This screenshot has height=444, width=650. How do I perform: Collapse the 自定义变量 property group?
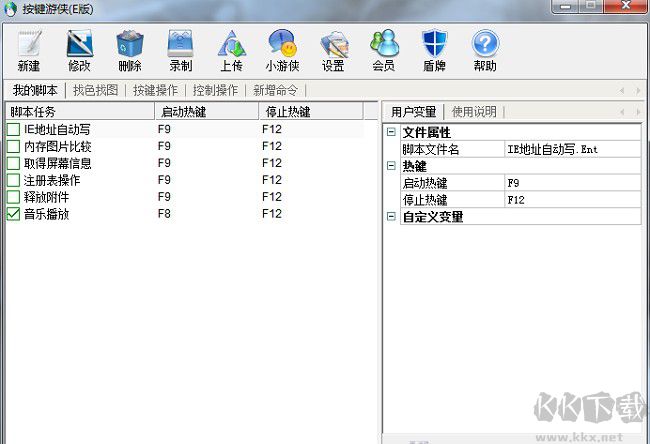(x=391, y=216)
